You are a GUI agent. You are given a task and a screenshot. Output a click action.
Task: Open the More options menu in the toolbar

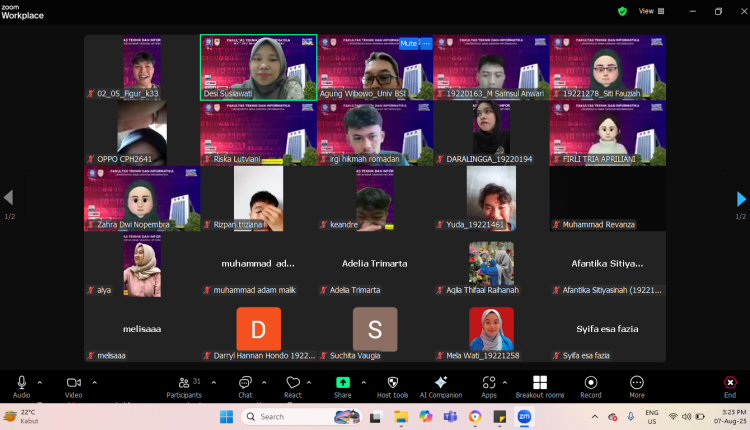637,387
